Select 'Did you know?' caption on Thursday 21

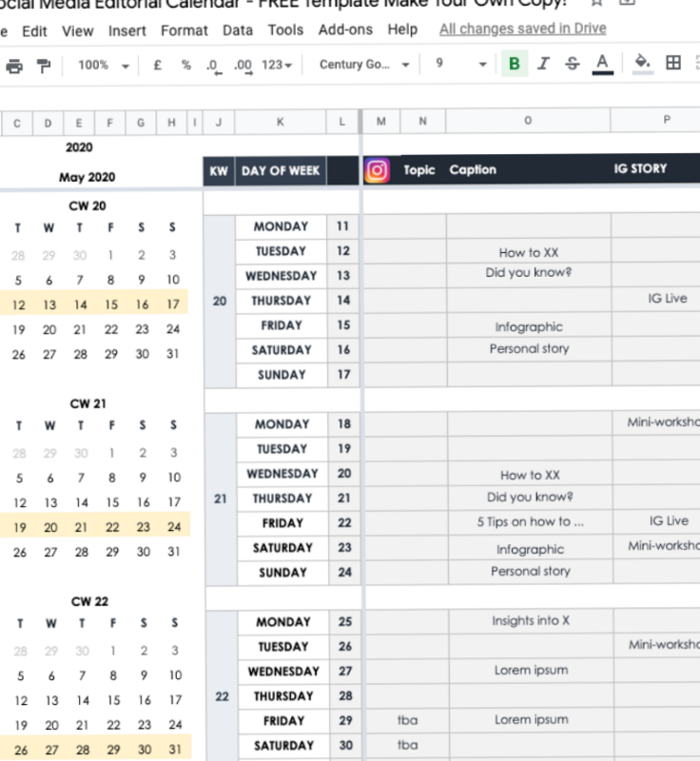(x=530, y=497)
